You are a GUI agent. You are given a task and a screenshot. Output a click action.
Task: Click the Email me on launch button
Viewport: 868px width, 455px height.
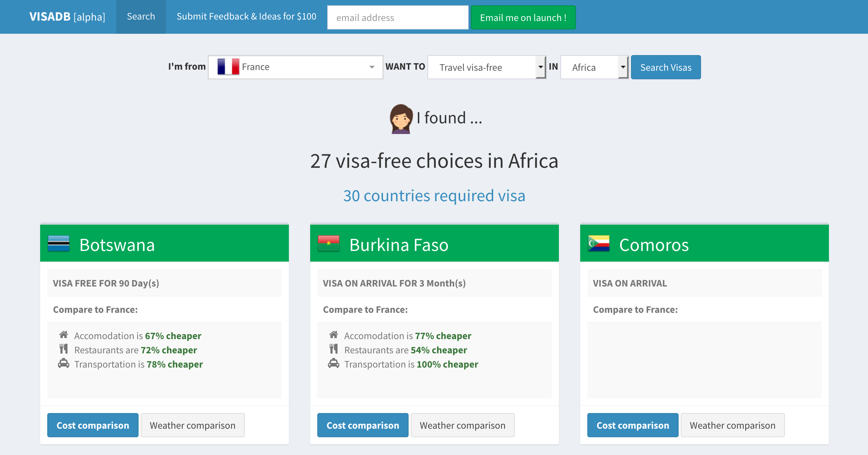[523, 17]
